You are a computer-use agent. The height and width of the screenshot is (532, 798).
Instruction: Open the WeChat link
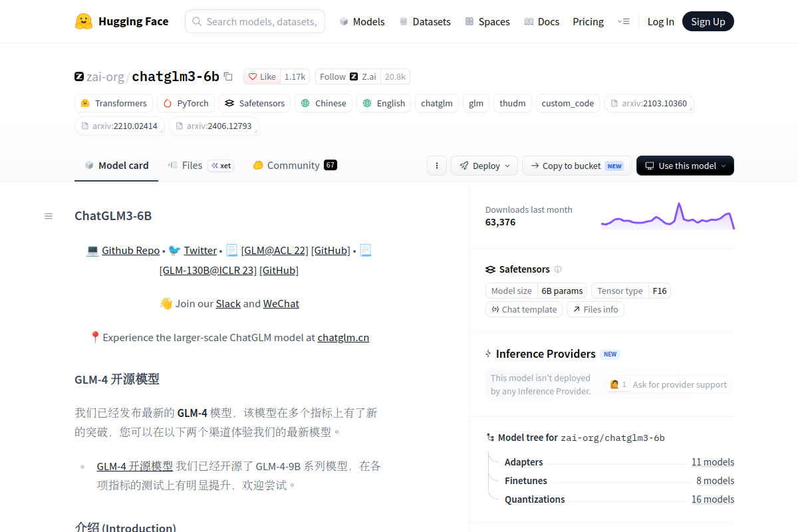pyautogui.click(x=281, y=304)
